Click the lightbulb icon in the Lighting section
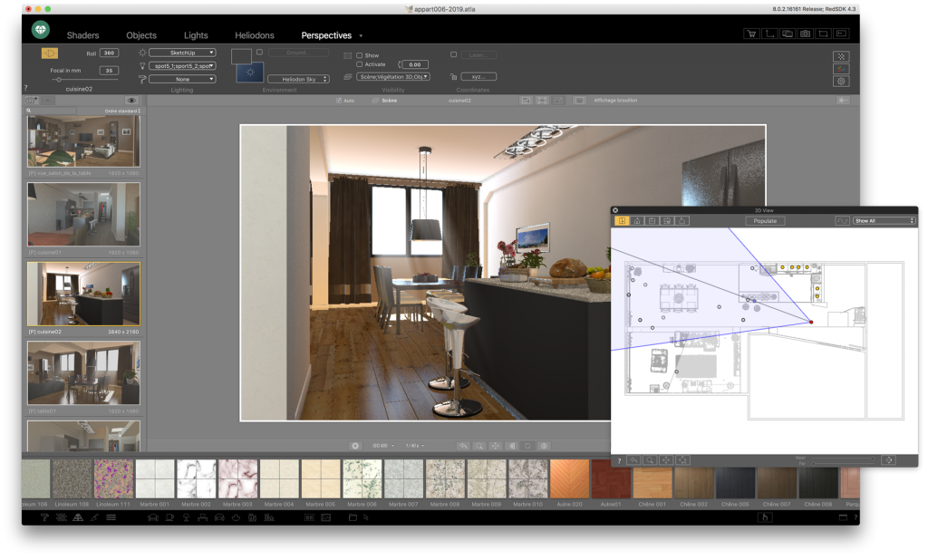Image resolution: width=928 pixels, height=560 pixels. pos(143,66)
